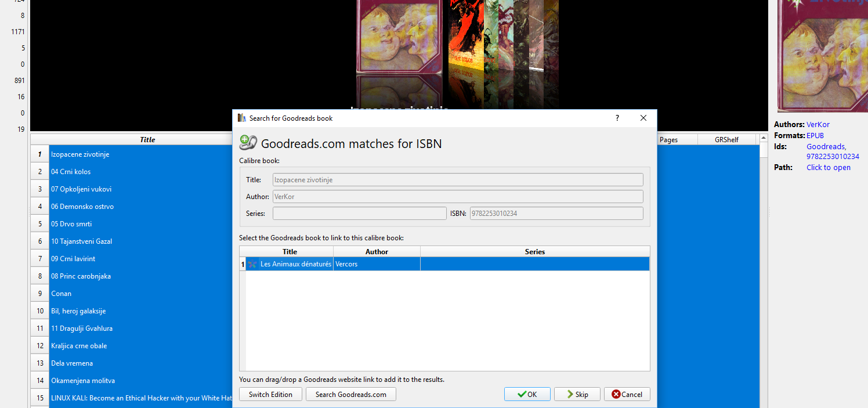Click the Path Click to open link
The width and height of the screenshot is (868, 408).
click(x=829, y=167)
